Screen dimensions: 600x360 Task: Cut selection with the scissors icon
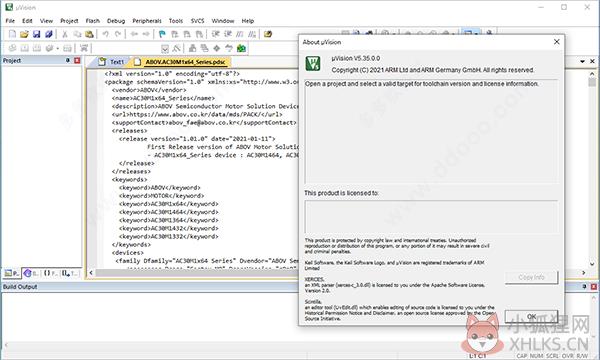[65, 34]
